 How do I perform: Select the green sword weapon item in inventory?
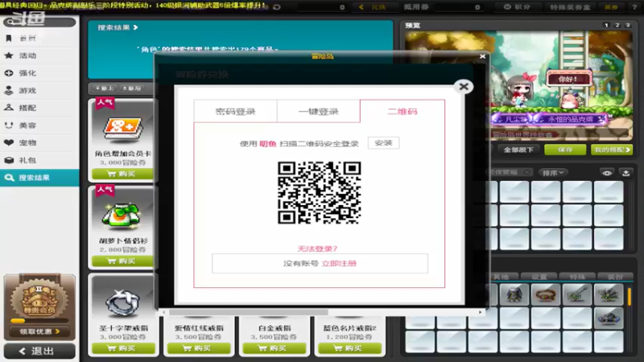coord(577,294)
